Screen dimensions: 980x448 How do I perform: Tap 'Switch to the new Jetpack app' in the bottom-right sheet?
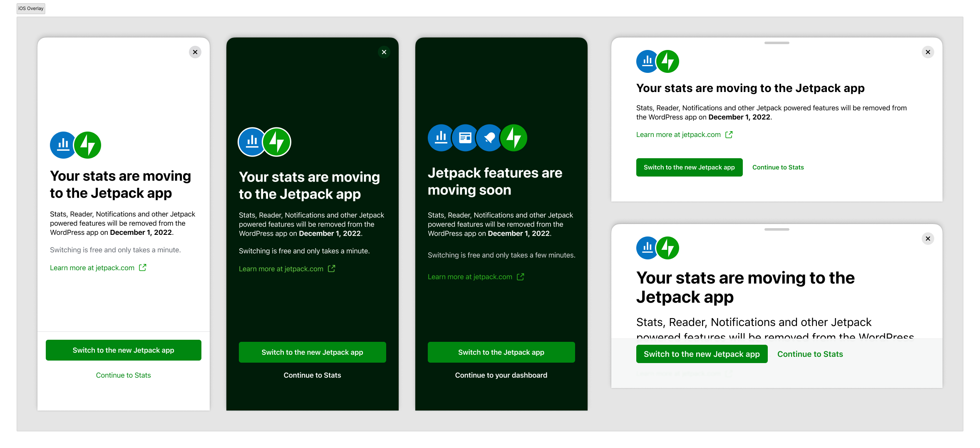[702, 354]
